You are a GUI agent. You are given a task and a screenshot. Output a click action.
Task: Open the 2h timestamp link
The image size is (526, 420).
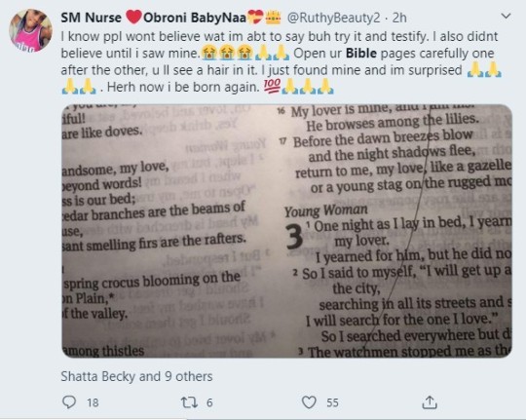[x=399, y=18]
